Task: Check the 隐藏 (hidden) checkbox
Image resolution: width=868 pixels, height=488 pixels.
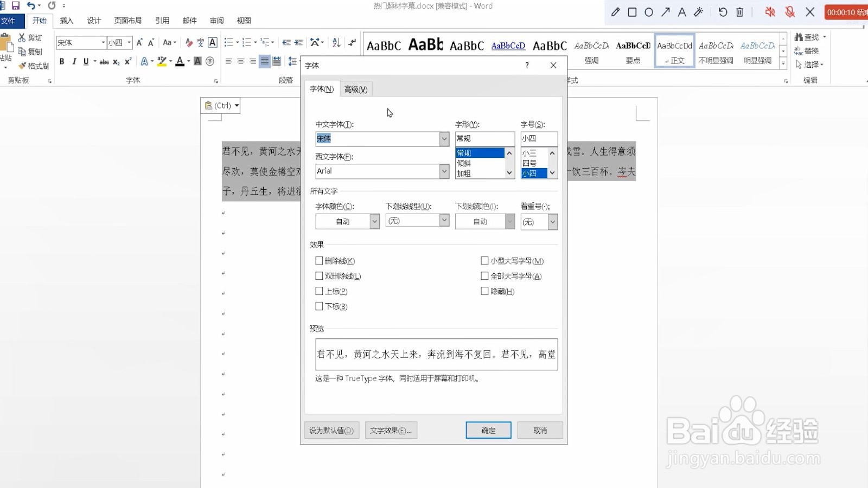Action: point(484,291)
